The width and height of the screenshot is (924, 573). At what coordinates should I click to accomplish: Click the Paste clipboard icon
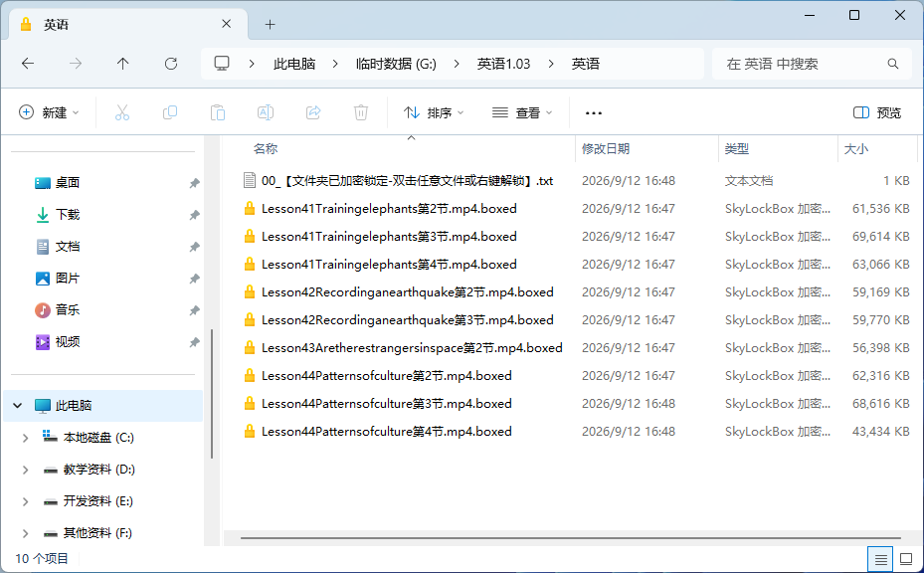pos(218,112)
